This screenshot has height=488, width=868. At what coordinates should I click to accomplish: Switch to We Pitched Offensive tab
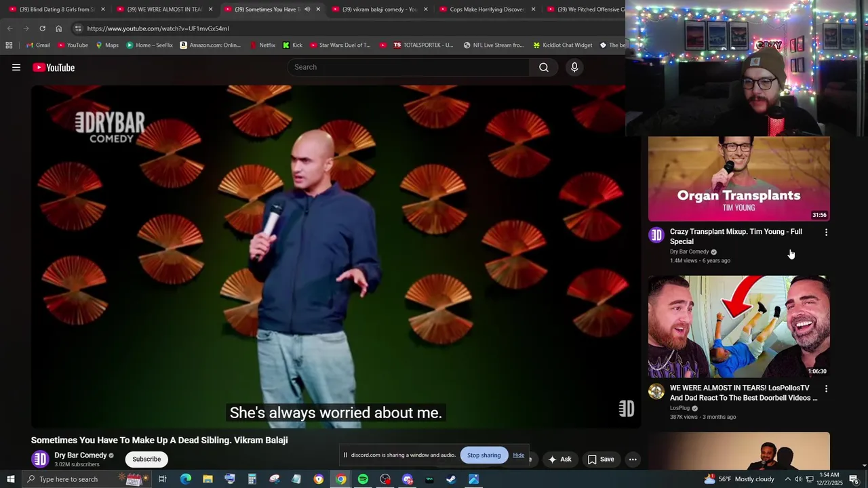(x=585, y=9)
